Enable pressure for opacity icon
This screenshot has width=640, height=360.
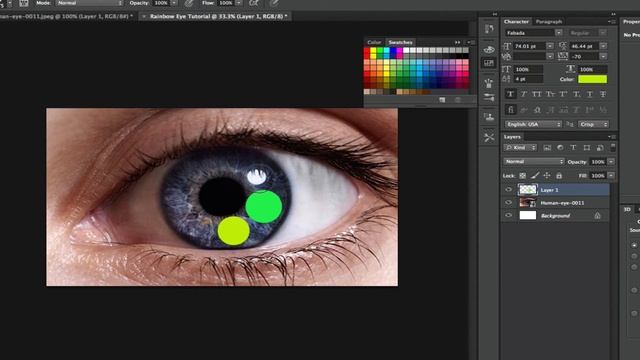pos(189,3)
